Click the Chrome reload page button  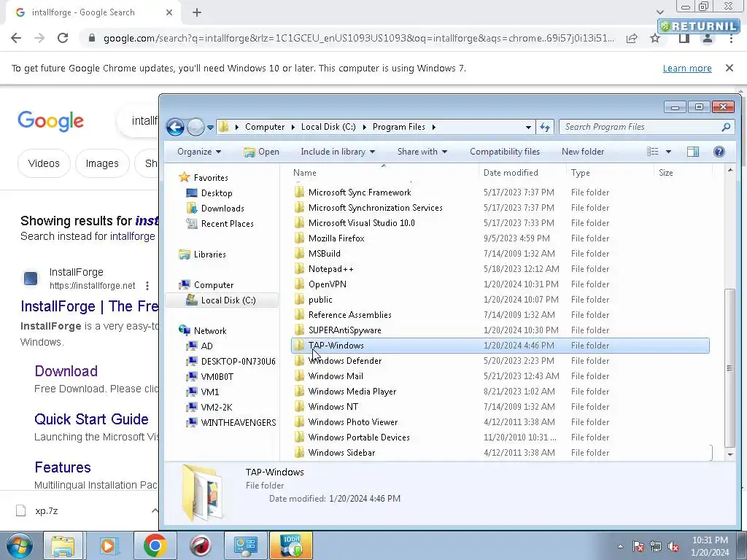(x=63, y=38)
